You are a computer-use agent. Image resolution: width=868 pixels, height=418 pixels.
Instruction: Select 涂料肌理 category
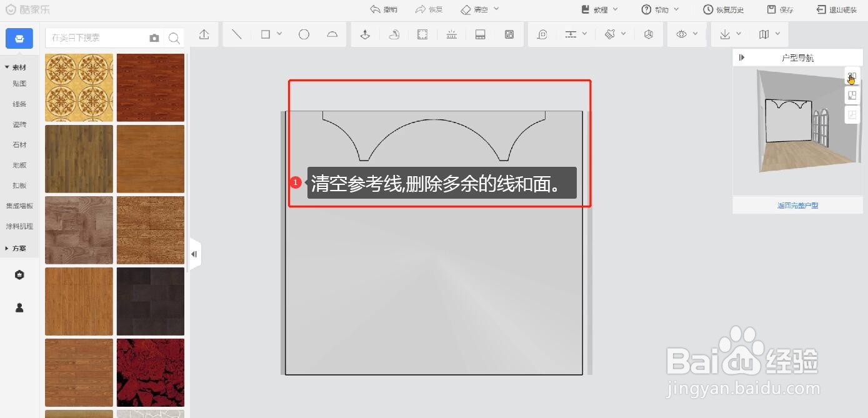[x=19, y=226]
